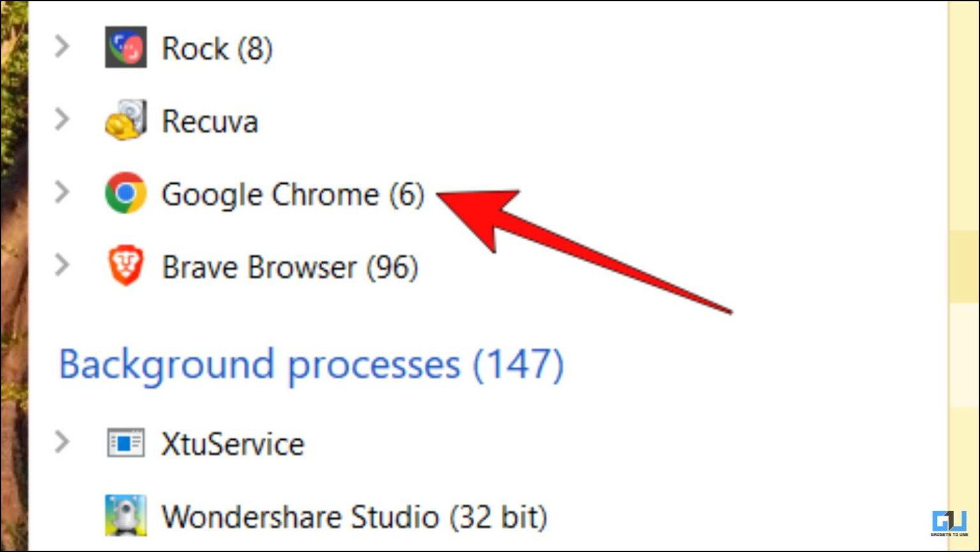Select the Brave Browser (96) entry
The width and height of the screenshot is (980, 552).
pos(290,267)
